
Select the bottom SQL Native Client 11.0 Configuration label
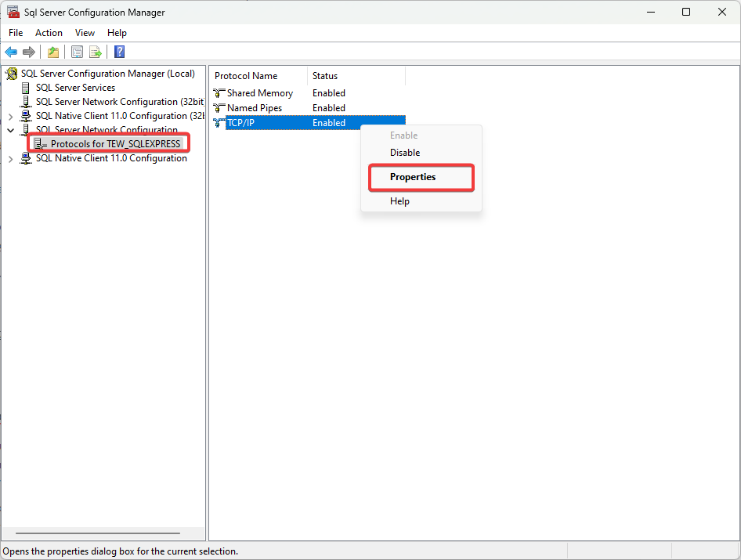click(111, 158)
